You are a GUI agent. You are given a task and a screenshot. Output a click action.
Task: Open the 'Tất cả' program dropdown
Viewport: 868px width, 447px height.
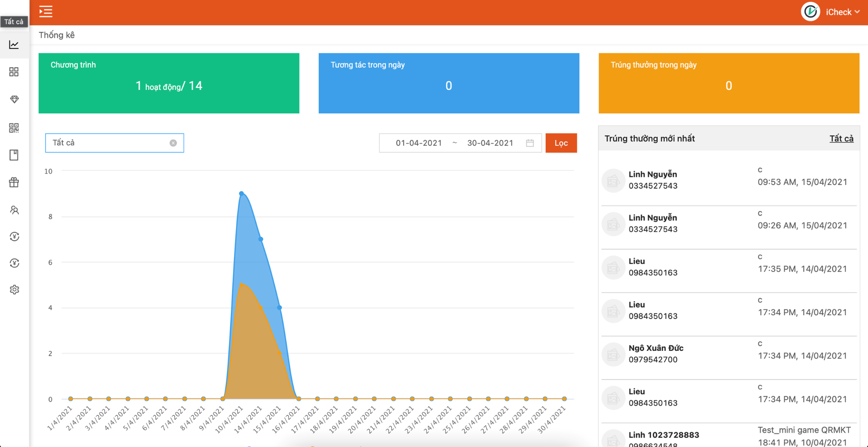(x=108, y=143)
